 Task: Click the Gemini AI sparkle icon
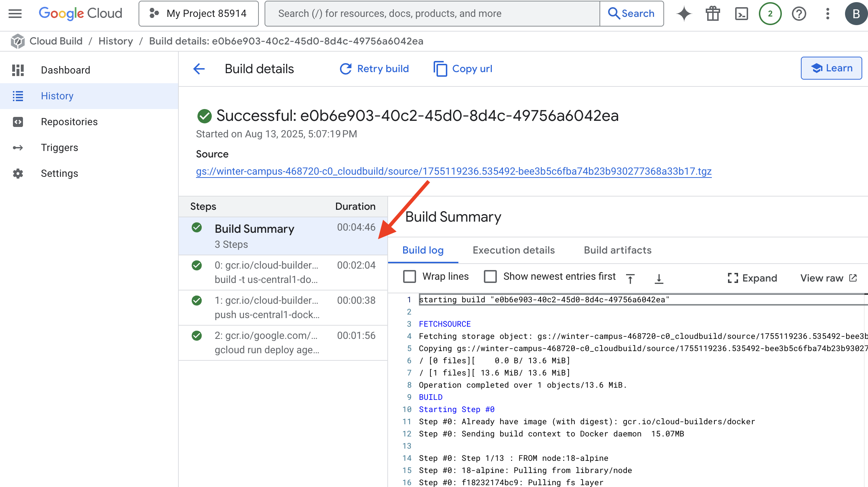[684, 14]
